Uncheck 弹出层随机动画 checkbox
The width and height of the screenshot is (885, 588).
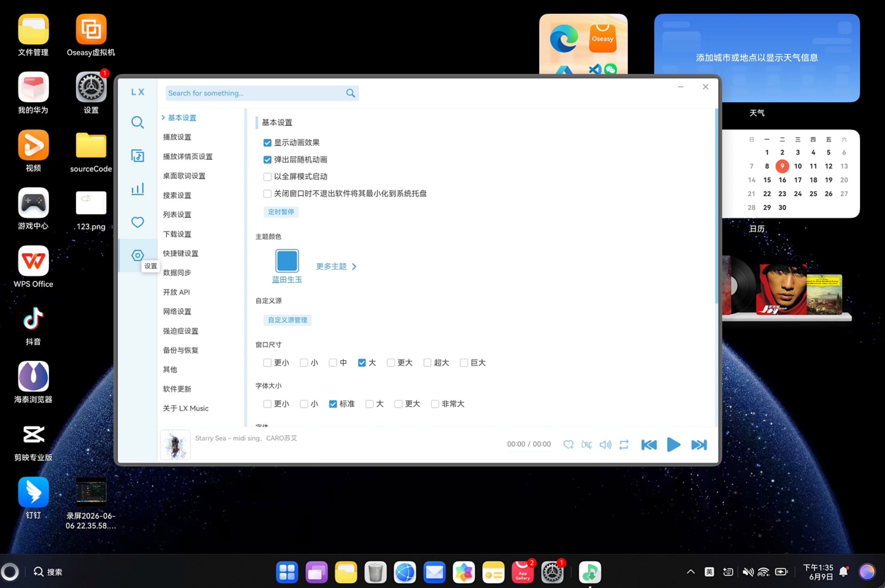pos(267,160)
